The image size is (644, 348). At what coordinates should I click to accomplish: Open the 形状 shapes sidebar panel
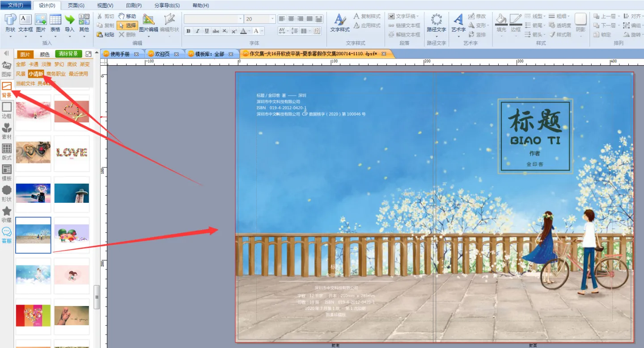(x=7, y=193)
